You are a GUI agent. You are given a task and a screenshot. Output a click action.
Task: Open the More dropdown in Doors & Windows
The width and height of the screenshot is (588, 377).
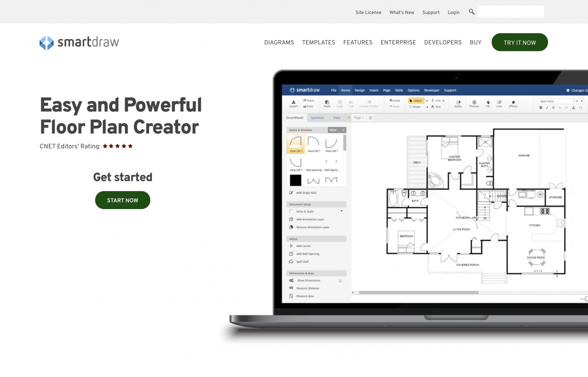[337, 130]
